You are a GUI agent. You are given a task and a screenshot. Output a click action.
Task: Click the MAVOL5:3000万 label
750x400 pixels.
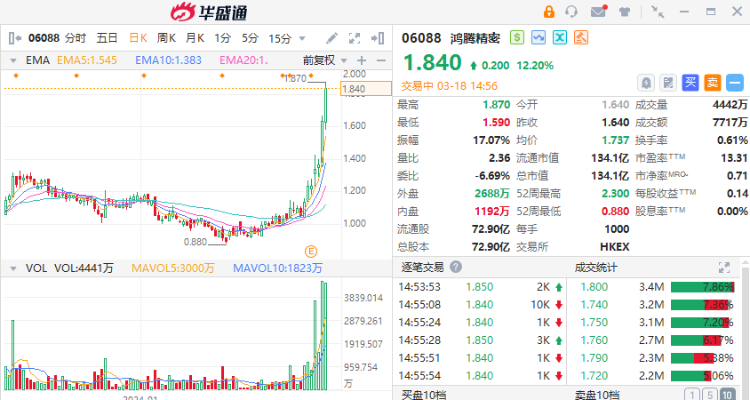(173, 268)
